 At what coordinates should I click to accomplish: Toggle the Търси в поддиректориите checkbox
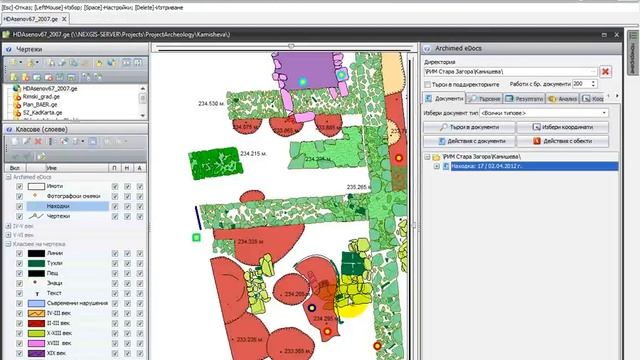point(427,84)
